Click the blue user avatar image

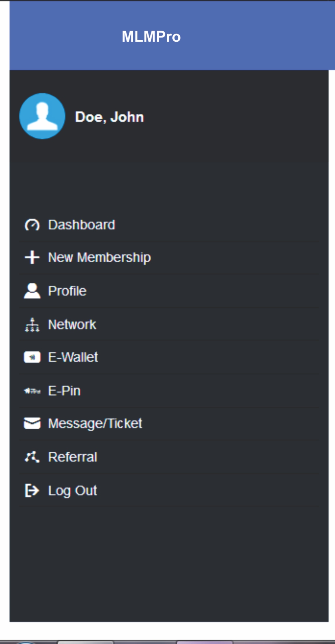click(x=42, y=116)
